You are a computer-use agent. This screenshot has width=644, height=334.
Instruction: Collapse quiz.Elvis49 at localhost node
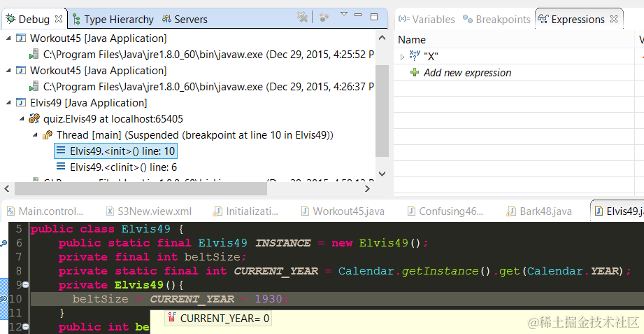pos(22,119)
